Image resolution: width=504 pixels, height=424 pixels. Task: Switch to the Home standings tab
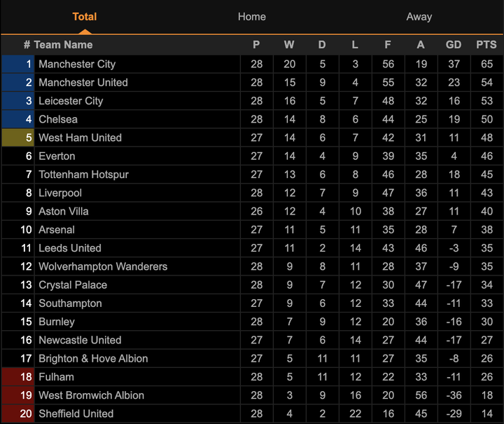click(251, 17)
